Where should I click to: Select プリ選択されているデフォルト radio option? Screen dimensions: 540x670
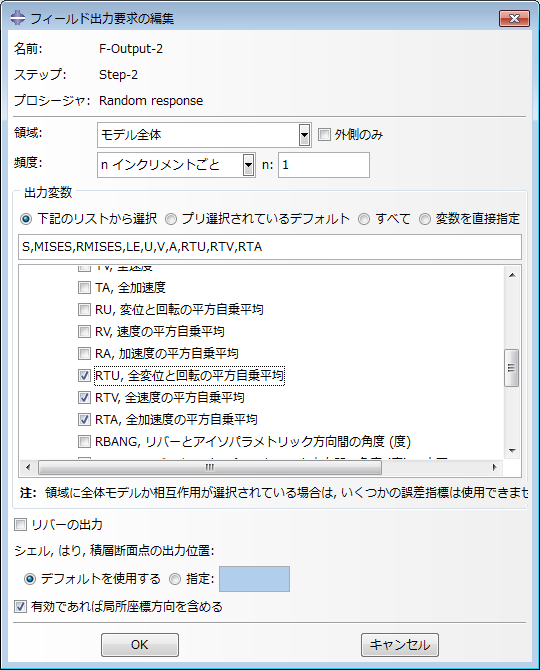pos(170,219)
